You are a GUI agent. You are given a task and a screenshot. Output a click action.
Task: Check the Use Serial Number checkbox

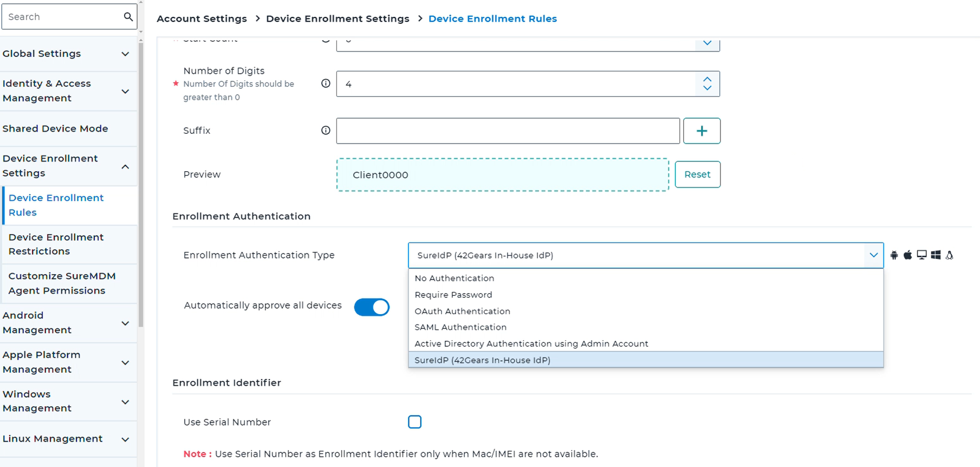415,422
